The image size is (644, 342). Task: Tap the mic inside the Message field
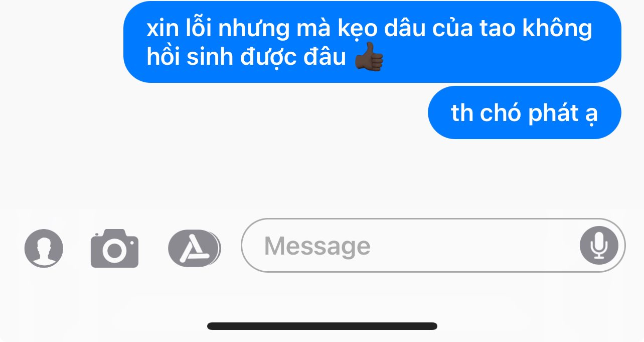(599, 246)
